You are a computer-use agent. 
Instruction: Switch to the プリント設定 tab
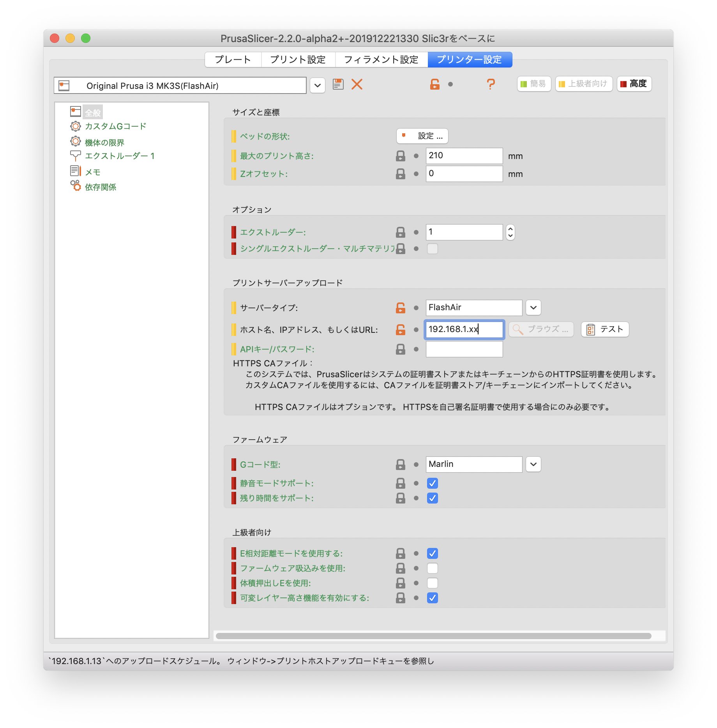tap(298, 60)
